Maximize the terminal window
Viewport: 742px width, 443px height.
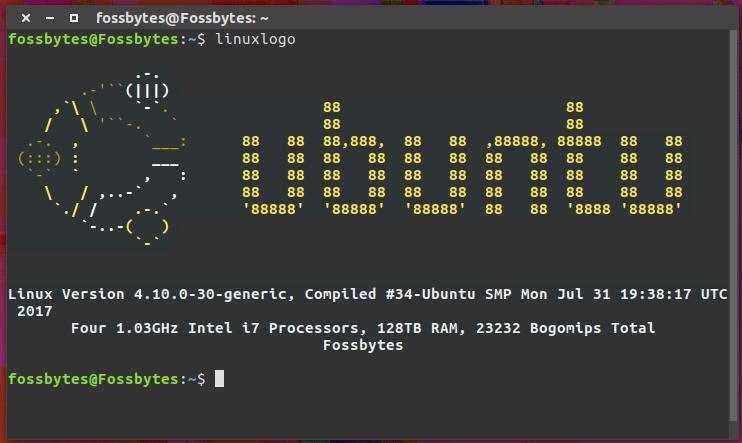tap(74, 18)
